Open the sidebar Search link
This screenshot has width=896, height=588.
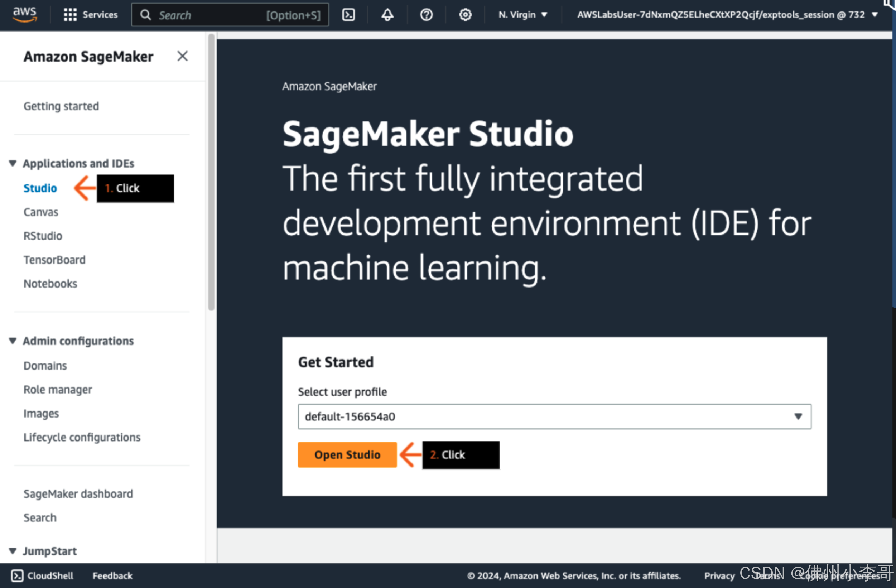pos(40,517)
